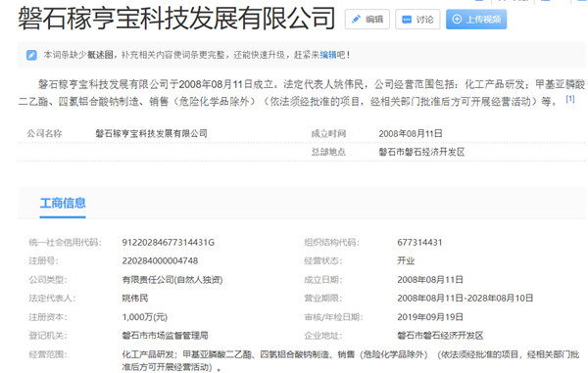The width and height of the screenshot is (588, 373).
Task: Click the 总部地点 value in the info box
Action: (421, 152)
